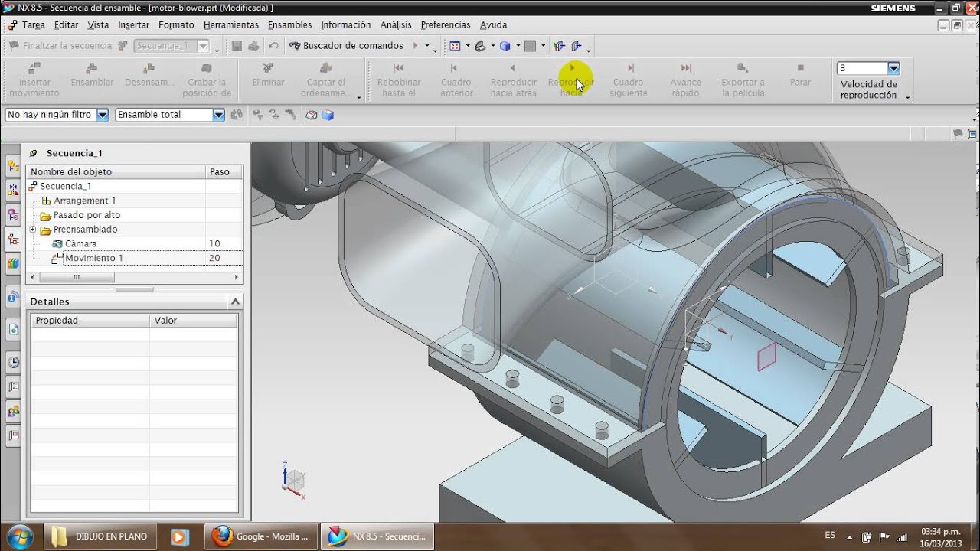The height and width of the screenshot is (551, 980).
Task: Collapse the Detalles panel
Action: coord(235,302)
